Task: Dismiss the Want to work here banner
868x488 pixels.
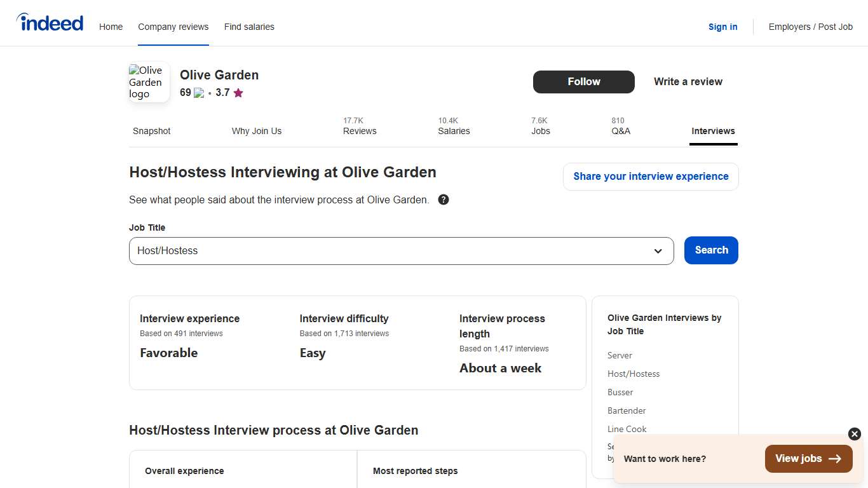Action: point(854,434)
